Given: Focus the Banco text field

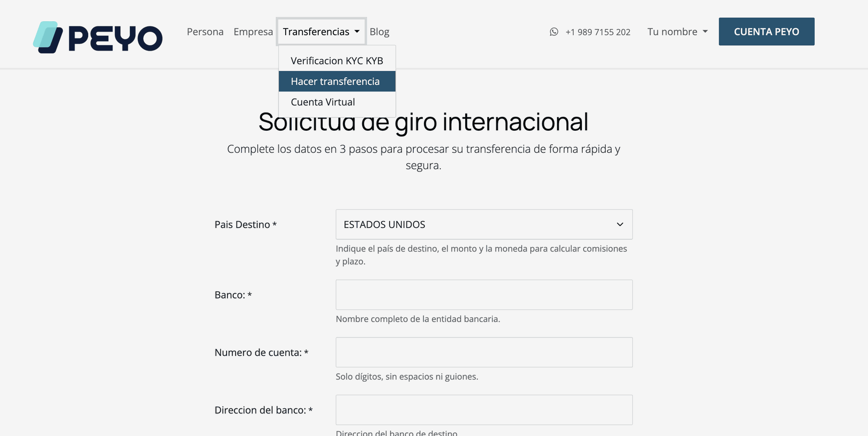Looking at the screenshot, I should click(x=484, y=295).
